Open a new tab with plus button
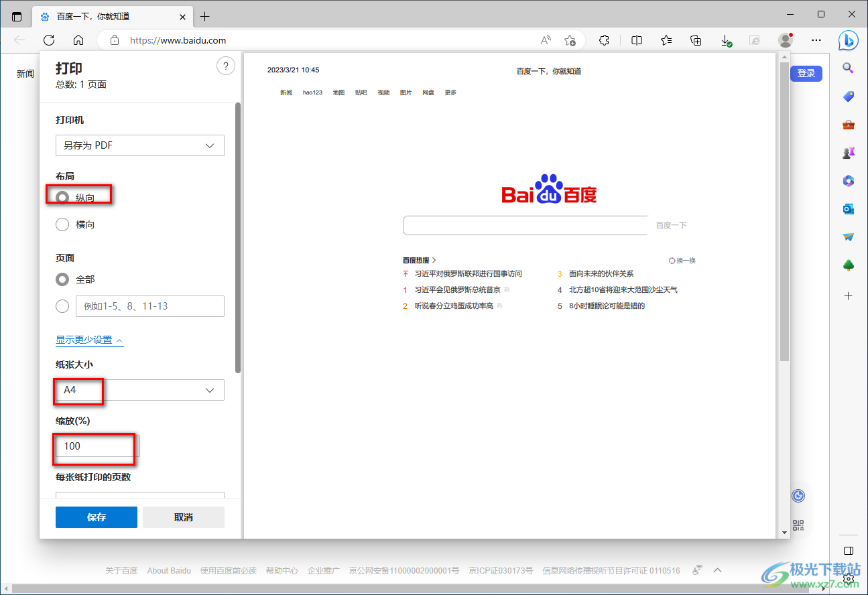This screenshot has width=868, height=595. pyautogui.click(x=205, y=16)
